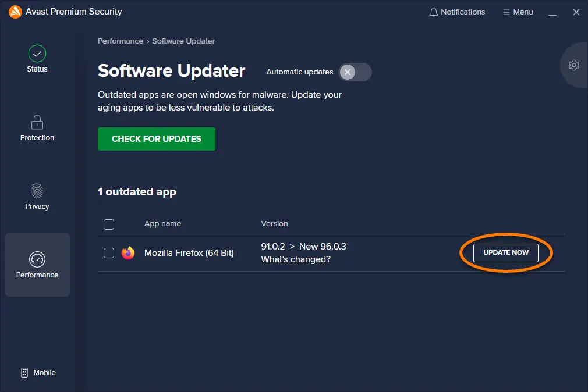The width and height of the screenshot is (588, 392).
Task: Open the Mobile section
Action: [38, 372]
